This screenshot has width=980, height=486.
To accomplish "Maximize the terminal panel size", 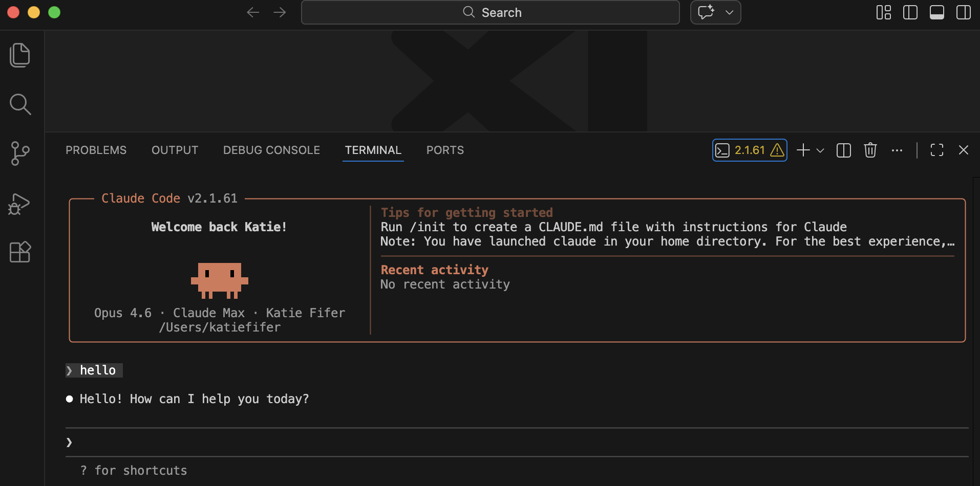I will coord(937,150).
